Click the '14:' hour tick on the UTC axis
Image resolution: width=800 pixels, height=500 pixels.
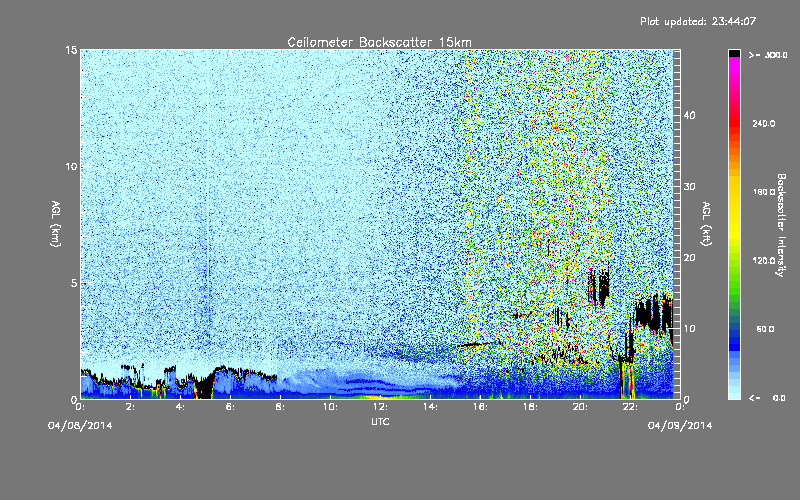point(430,407)
